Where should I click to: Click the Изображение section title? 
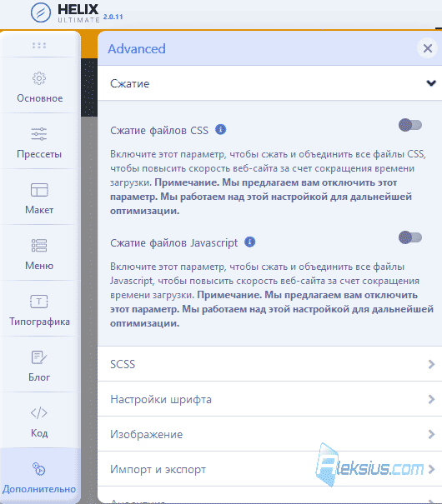[x=147, y=434]
